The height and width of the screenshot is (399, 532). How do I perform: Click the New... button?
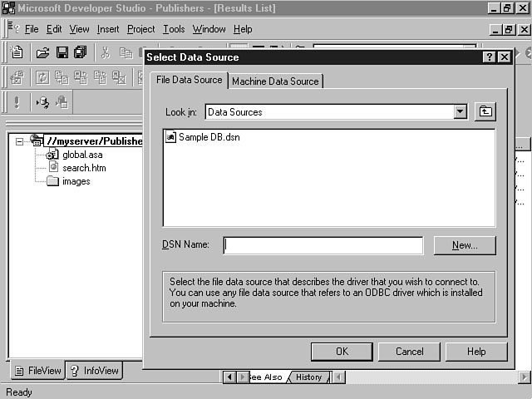point(465,245)
